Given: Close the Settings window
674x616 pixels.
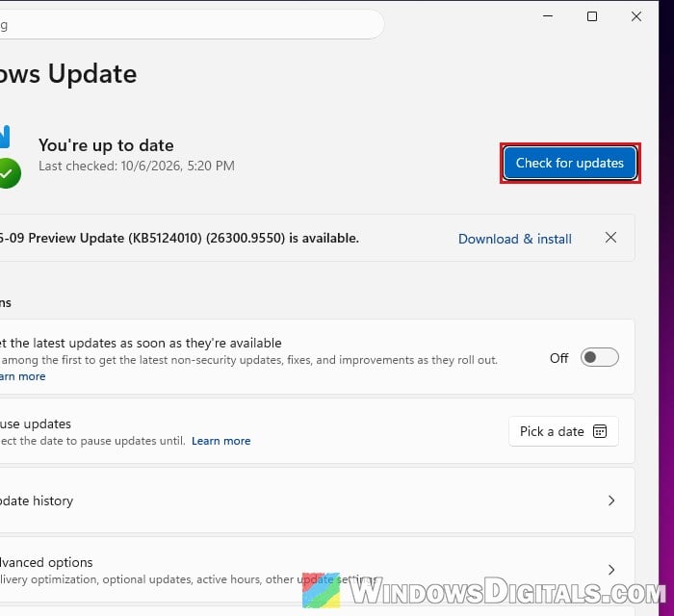Looking at the screenshot, I should [x=636, y=16].
